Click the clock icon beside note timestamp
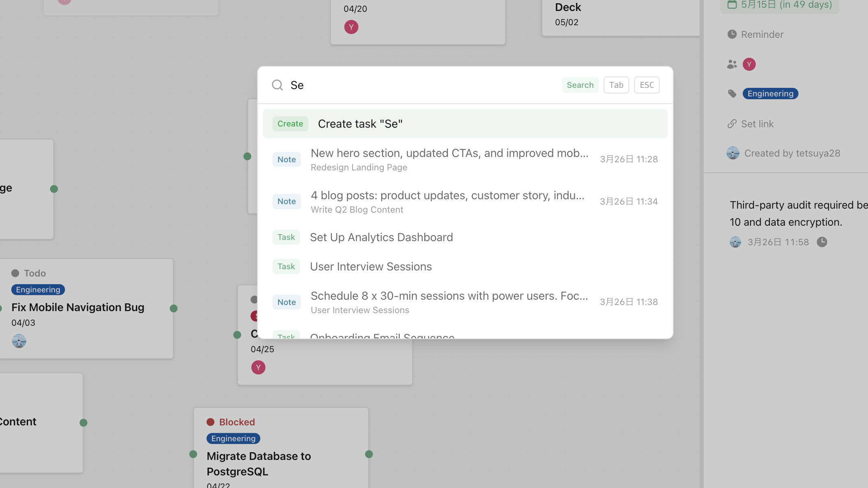The width and height of the screenshot is (868, 488). [822, 242]
